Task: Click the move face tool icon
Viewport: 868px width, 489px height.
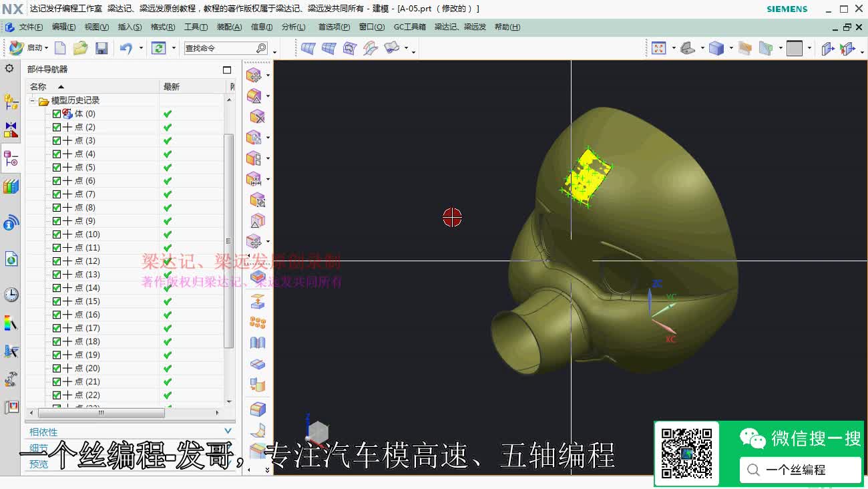Action: click(x=254, y=75)
